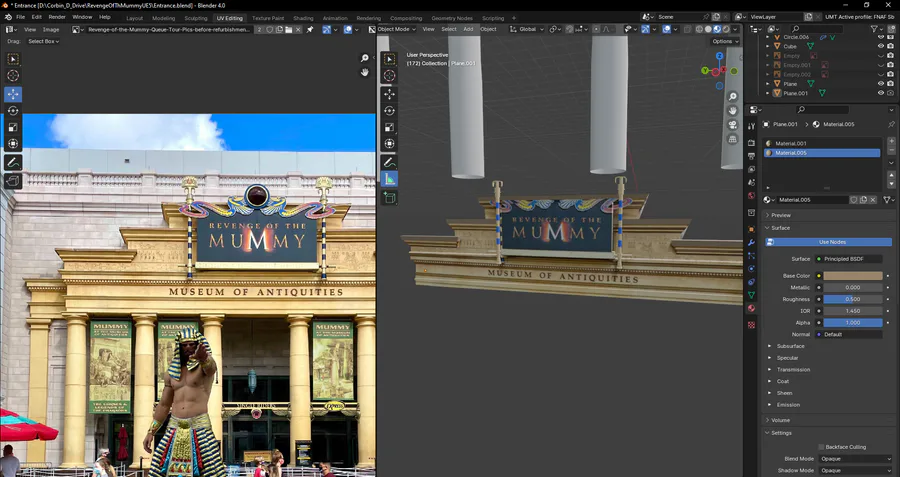Enable the Backface Culling checkbox

(x=821, y=447)
